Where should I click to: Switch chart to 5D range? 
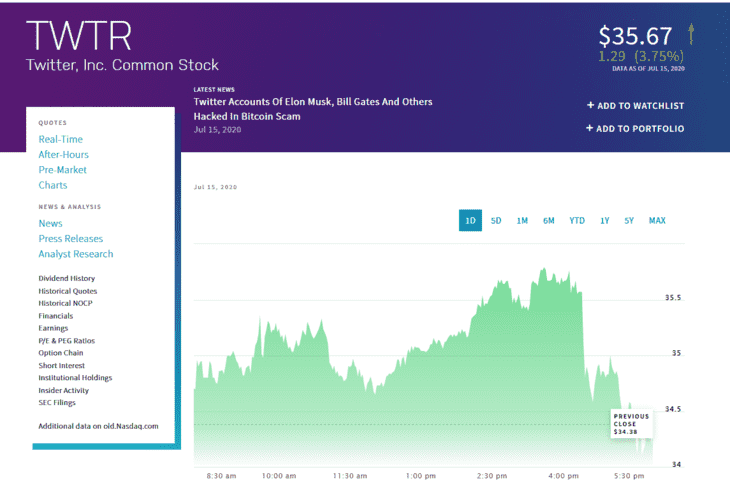(496, 221)
